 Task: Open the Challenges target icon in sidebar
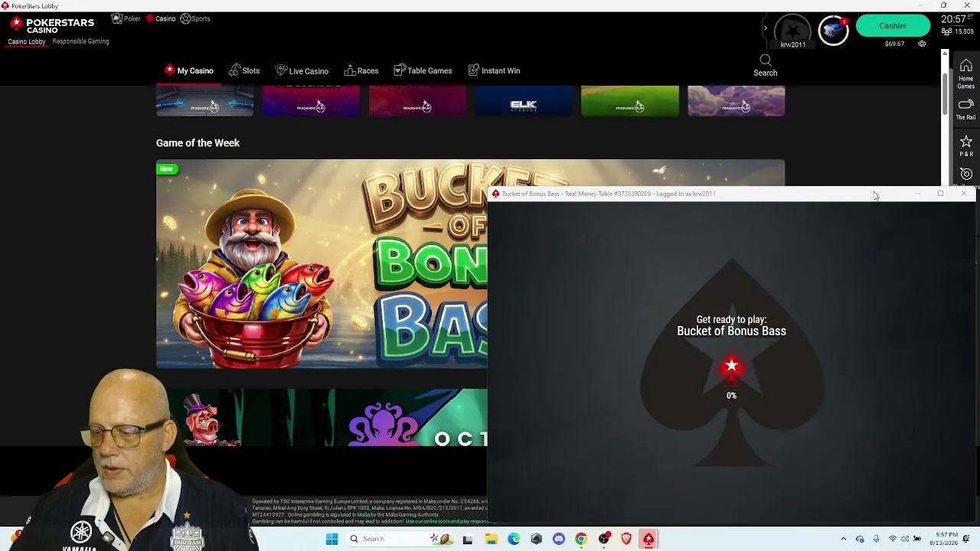(966, 174)
